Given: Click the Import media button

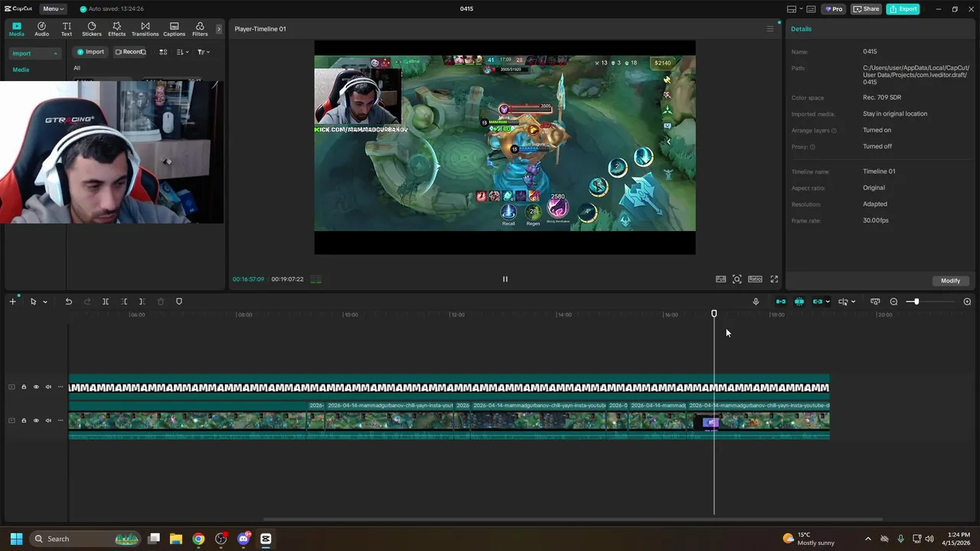Looking at the screenshot, I should 90,52.
